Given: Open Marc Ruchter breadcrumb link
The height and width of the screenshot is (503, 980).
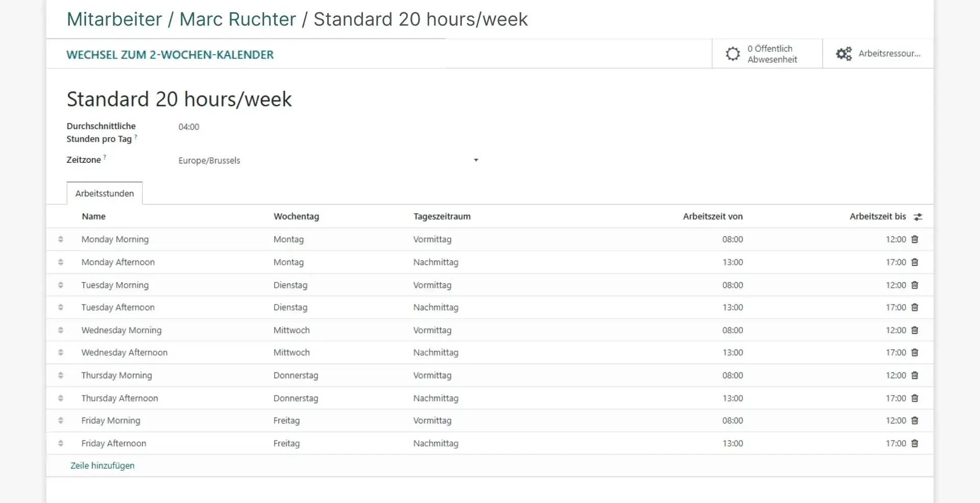Looking at the screenshot, I should pos(238,19).
